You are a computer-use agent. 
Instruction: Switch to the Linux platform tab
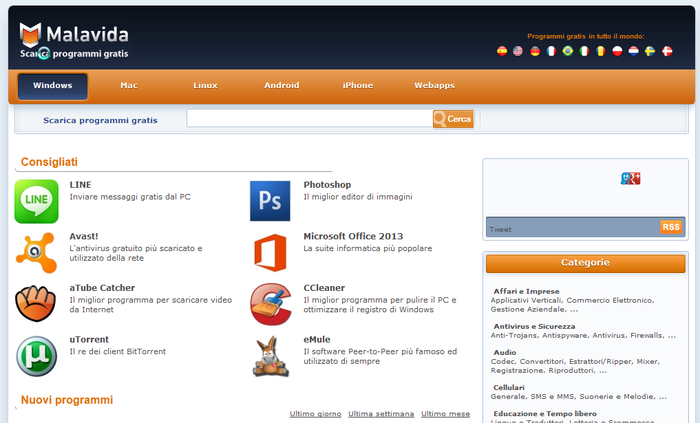click(205, 86)
